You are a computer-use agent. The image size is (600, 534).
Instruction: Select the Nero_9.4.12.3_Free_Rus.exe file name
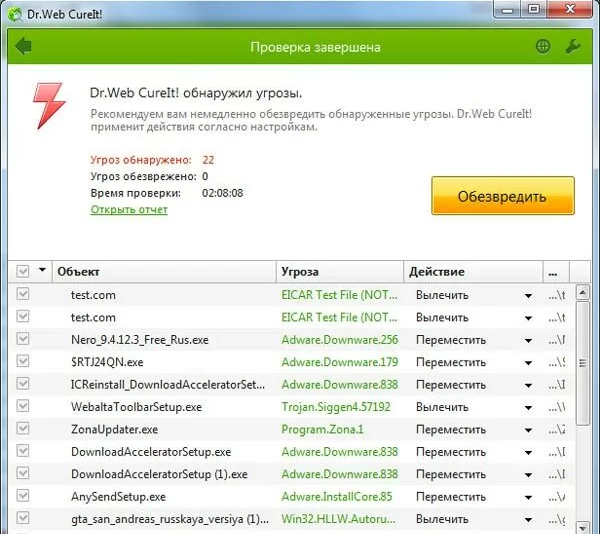tap(140, 340)
